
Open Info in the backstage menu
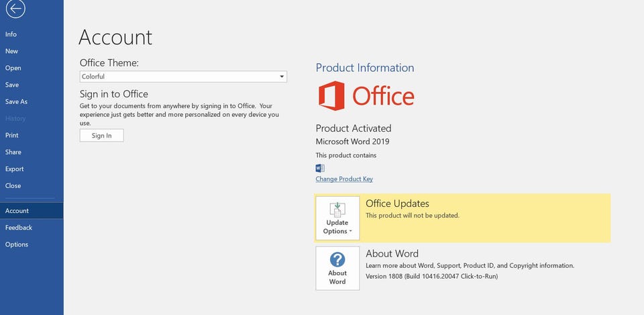click(x=32, y=34)
